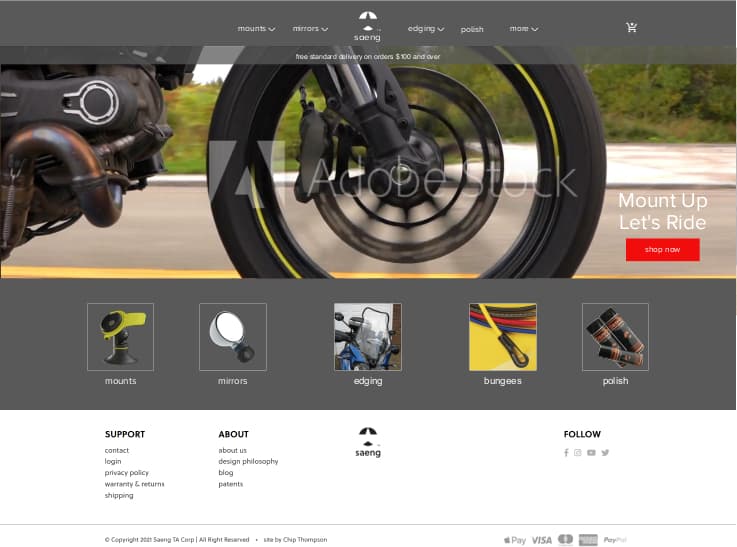Image resolution: width=737 pixels, height=547 pixels.
Task: Click the red shop now button
Action: pyautogui.click(x=663, y=250)
